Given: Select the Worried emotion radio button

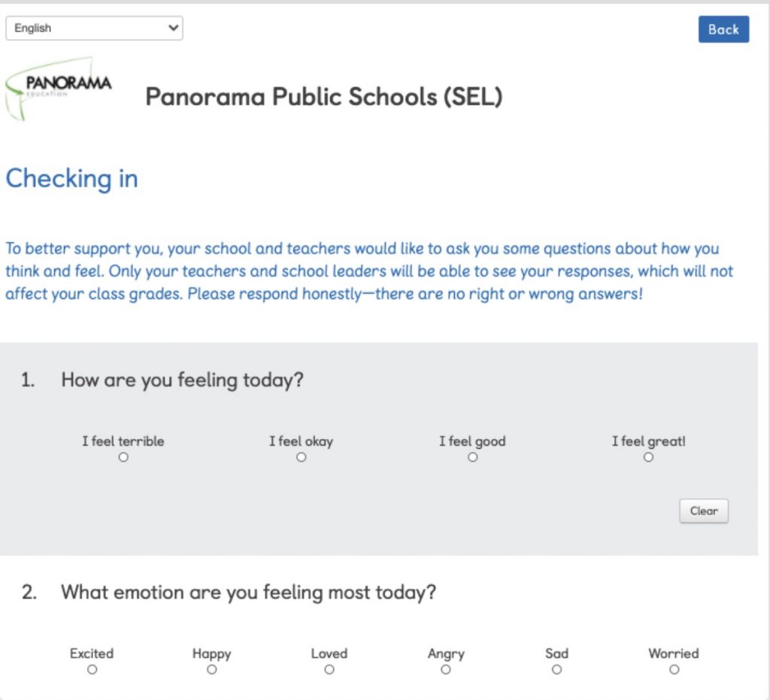Looking at the screenshot, I should pos(675,670).
